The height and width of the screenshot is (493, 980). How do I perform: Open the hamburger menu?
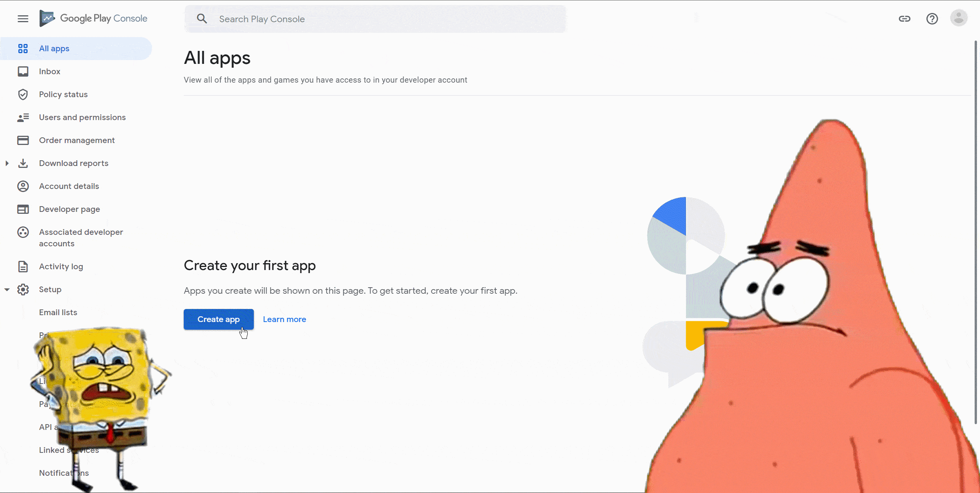[x=23, y=18]
